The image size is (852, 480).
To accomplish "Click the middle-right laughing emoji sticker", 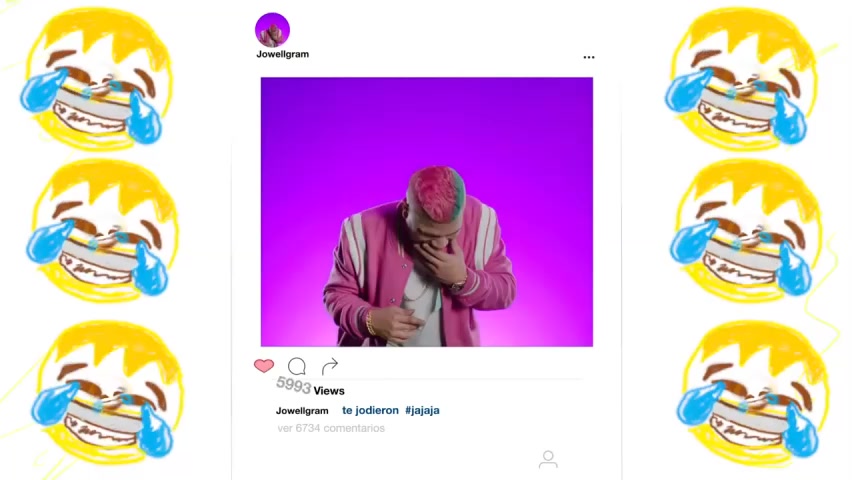I will pos(746,231).
